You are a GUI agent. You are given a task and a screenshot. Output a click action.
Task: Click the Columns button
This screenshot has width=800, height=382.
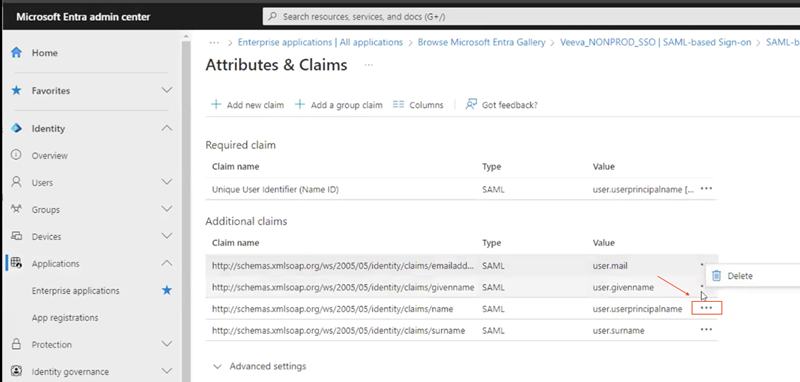pyautogui.click(x=418, y=105)
